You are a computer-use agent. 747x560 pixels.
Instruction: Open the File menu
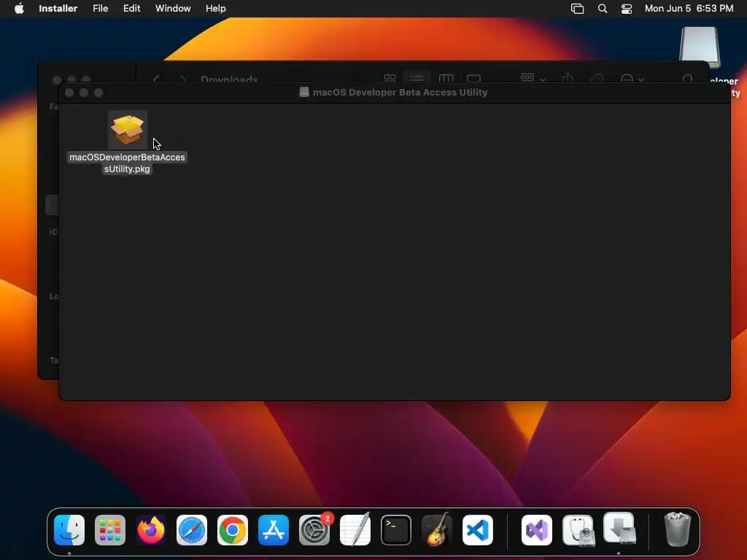(100, 8)
